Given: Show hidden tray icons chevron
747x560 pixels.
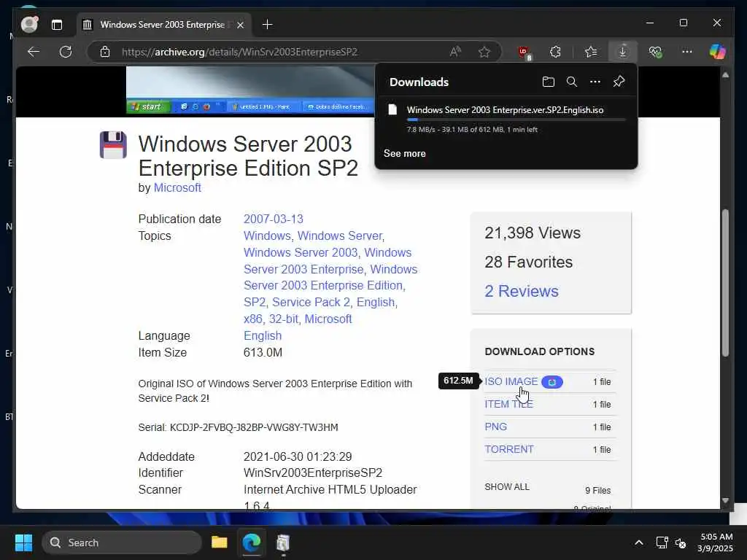Looking at the screenshot, I should [x=639, y=542].
